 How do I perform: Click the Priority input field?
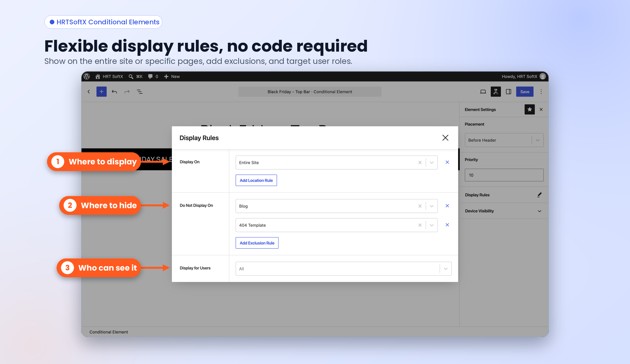click(504, 175)
